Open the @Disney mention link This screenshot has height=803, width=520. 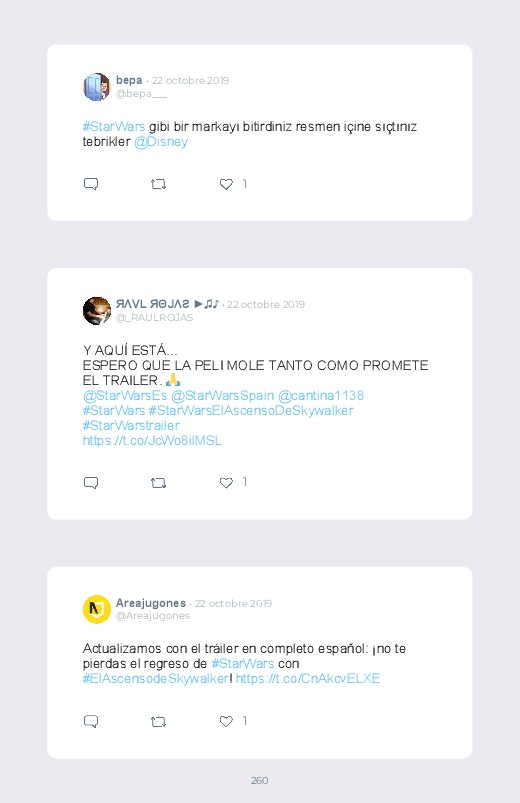click(x=161, y=142)
